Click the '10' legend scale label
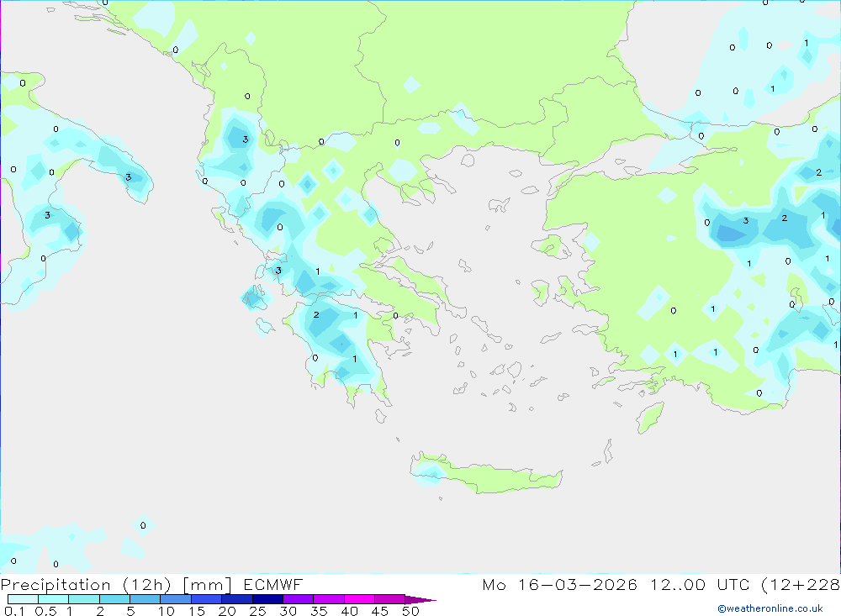The height and width of the screenshot is (616, 841). point(167,611)
